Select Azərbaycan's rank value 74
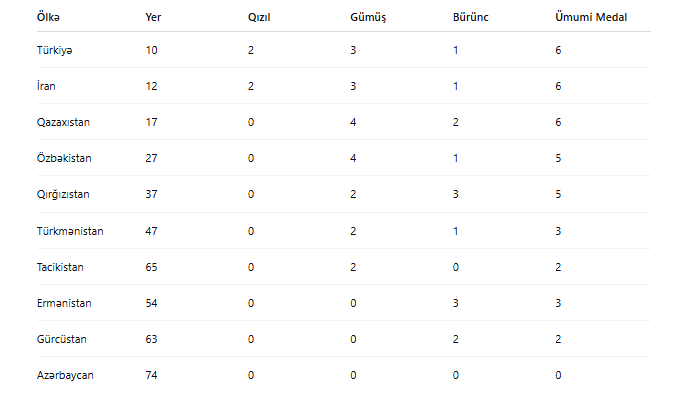The height and width of the screenshot is (405, 687). 152,375
